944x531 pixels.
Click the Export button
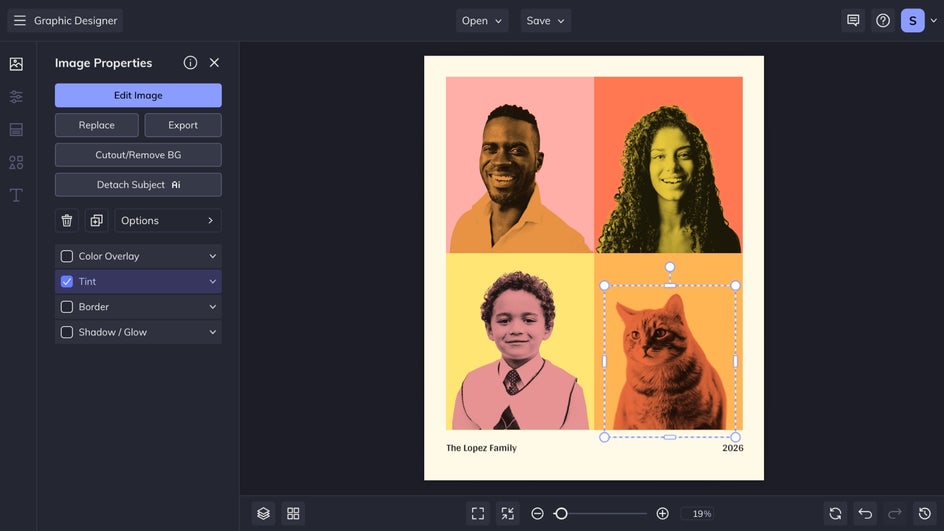(x=183, y=125)
